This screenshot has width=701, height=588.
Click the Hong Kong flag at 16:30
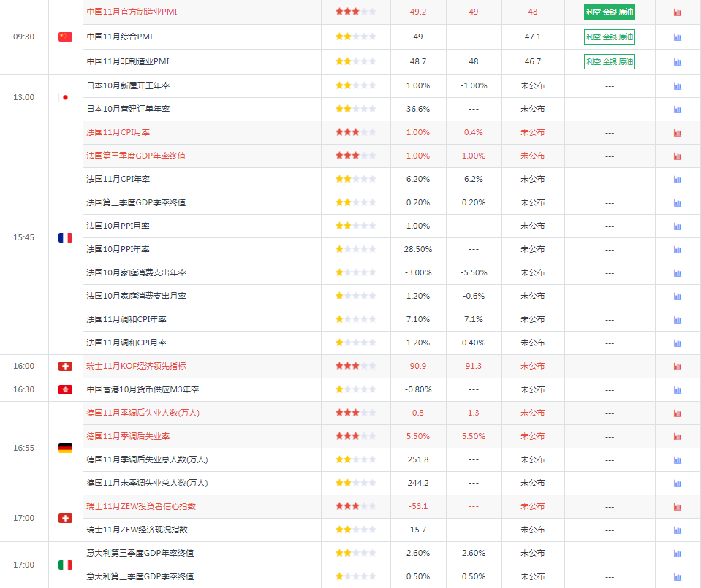point(65,389)
